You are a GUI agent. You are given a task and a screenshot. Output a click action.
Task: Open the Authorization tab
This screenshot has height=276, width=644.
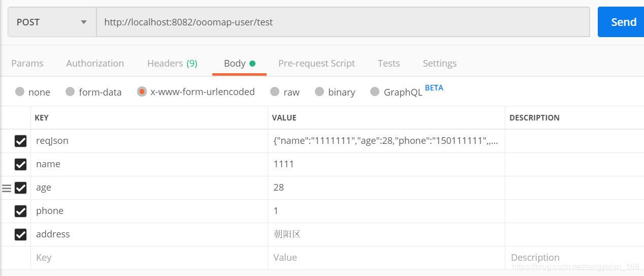click(x=95, y=64)
